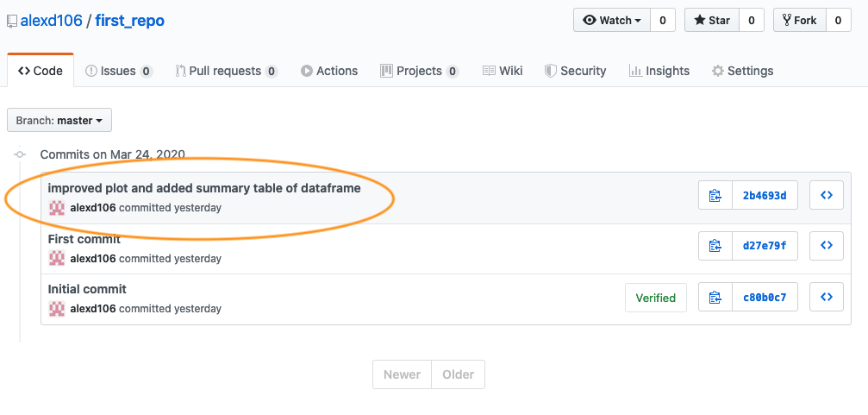Copy full SHA for commit d27e79f
The width and height of the screenshot is (868, 415).
(715, 247)
